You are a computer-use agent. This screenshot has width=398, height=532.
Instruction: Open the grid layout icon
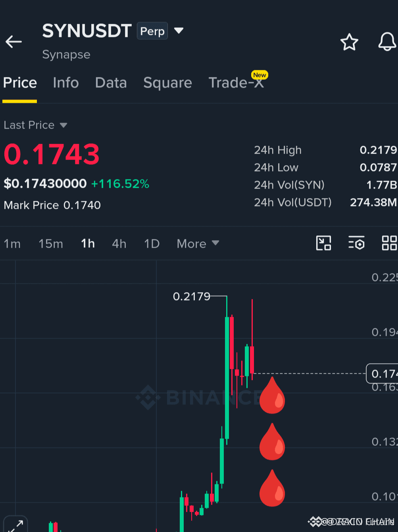click(389, 243)
